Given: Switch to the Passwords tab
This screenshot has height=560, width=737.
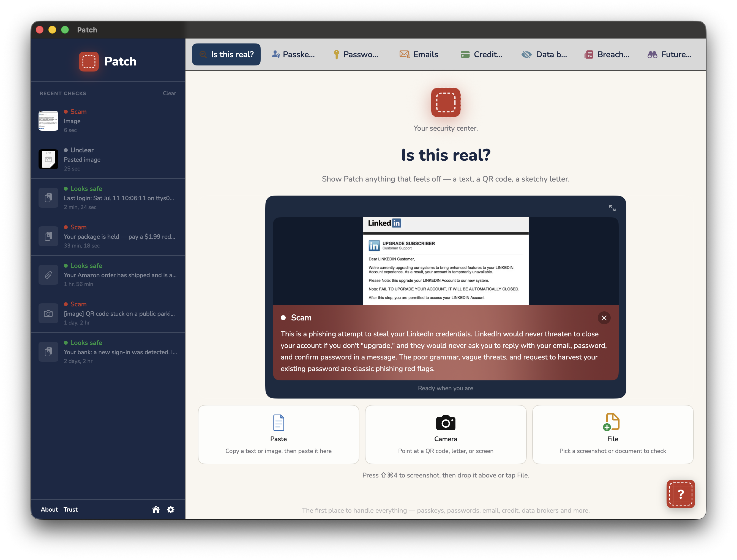Looking at the screenshot, I should pos(356,54).
